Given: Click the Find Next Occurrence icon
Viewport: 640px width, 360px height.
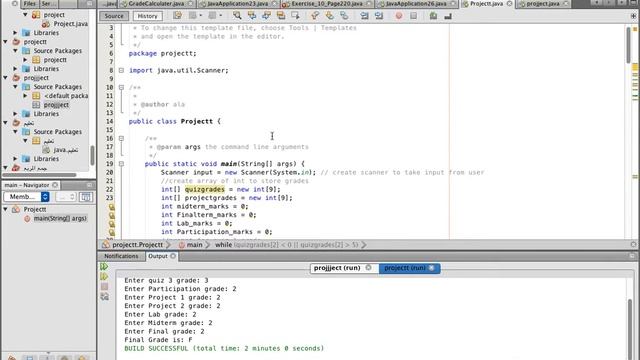Looking at the screenshot, I should [266, 16].
